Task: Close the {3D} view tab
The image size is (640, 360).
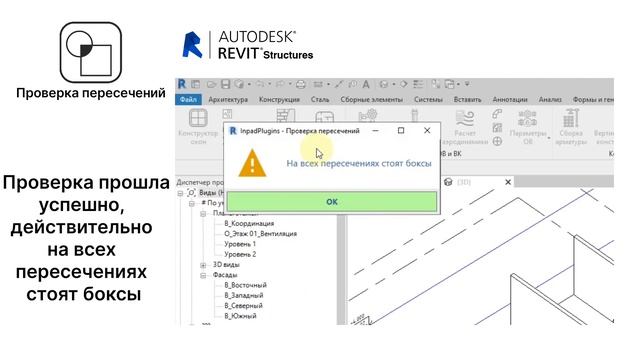Action: (508, 182)
